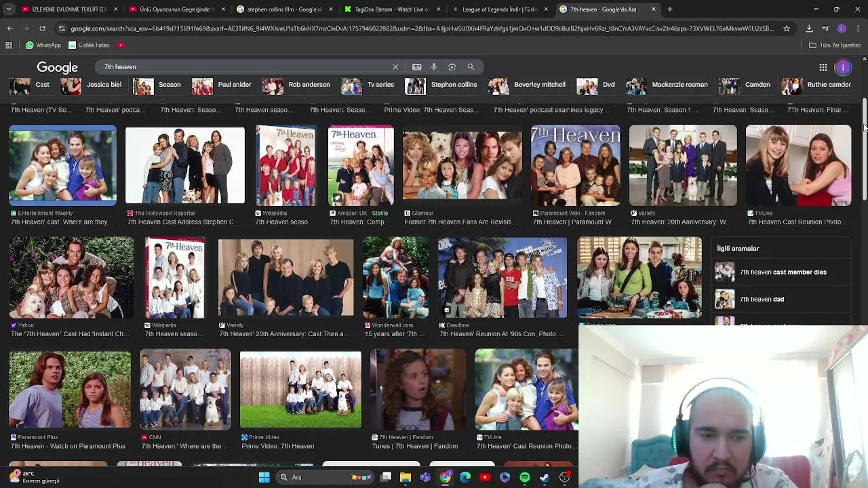Image resolution: width=868 pixels, height=488 pixels.
Task: Open Steam from taskbar
Action: point(545,477)
